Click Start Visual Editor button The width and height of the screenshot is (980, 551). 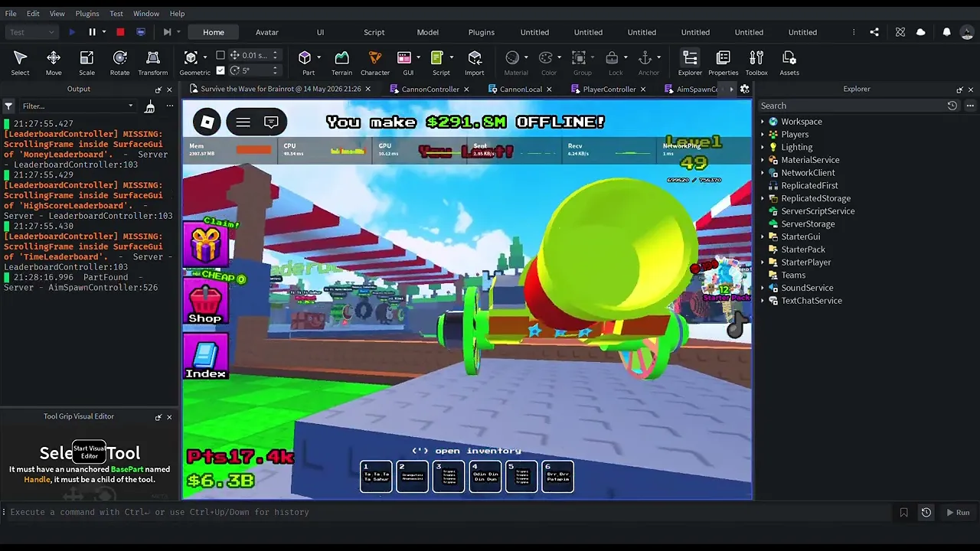point(89,452)
